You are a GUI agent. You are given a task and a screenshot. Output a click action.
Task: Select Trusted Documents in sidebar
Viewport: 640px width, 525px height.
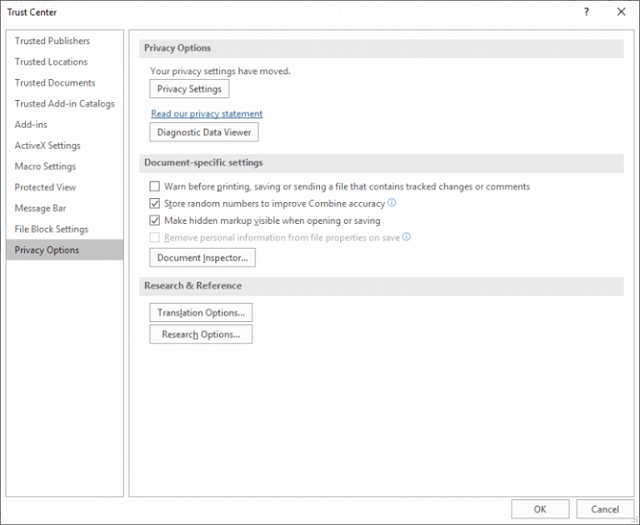pyautogui.click(x=55, y=82)
